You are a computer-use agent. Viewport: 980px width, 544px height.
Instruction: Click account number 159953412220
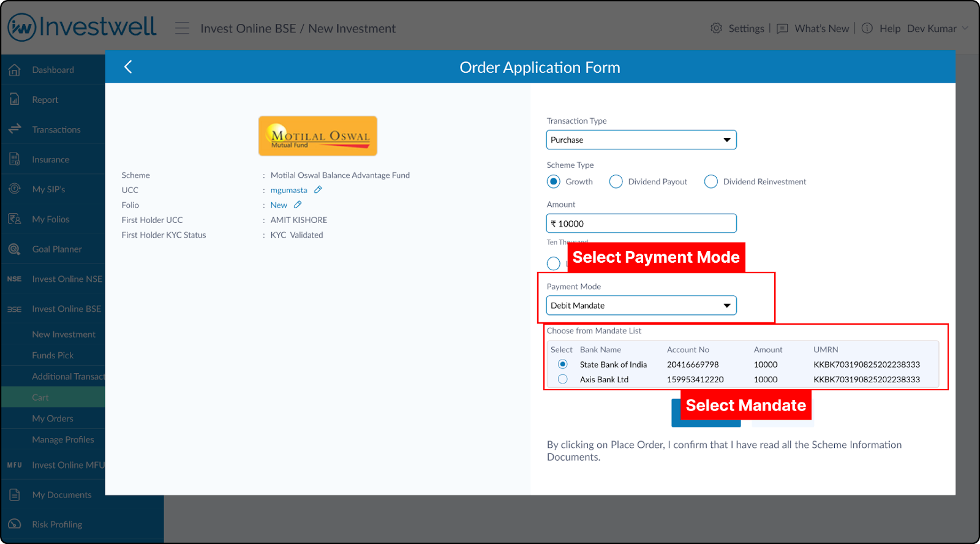(x=695, y=379)
